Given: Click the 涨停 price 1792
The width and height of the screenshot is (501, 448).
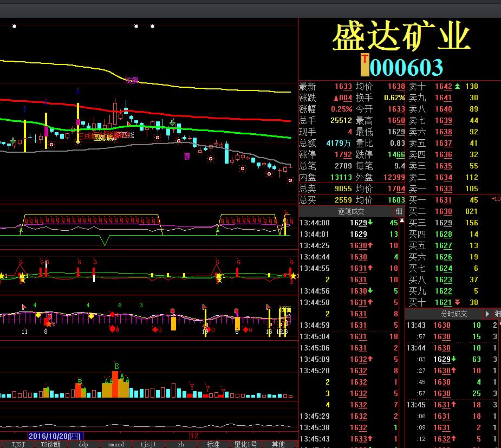Looking at the screenshot, I should 343,154.
